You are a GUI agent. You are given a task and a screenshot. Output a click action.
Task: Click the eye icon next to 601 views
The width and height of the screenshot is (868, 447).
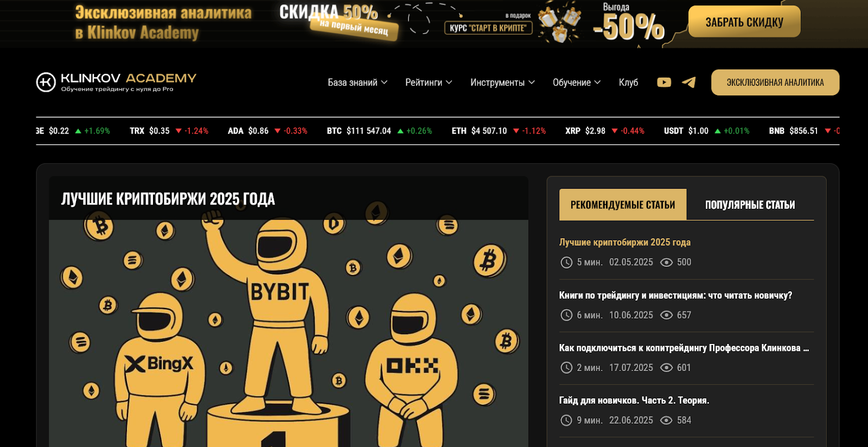[x=666, y=368]
